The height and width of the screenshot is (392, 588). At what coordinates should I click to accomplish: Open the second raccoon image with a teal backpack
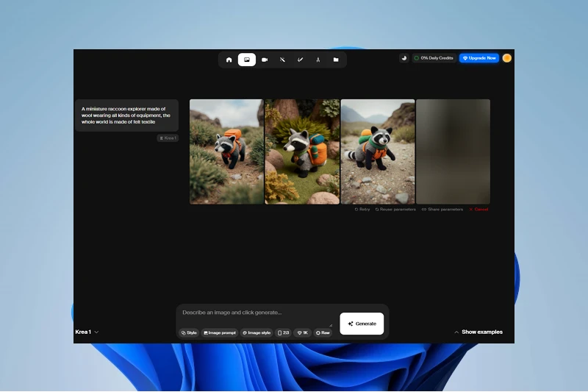(x=302, y=152)
